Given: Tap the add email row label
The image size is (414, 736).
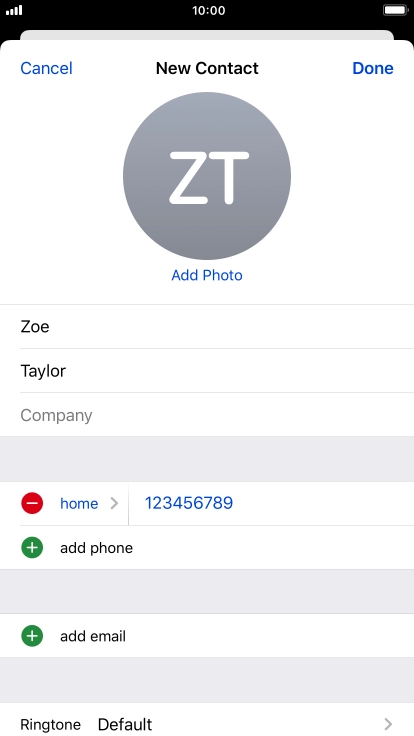Looking at the screenshot, I should (x=93, y=636).
